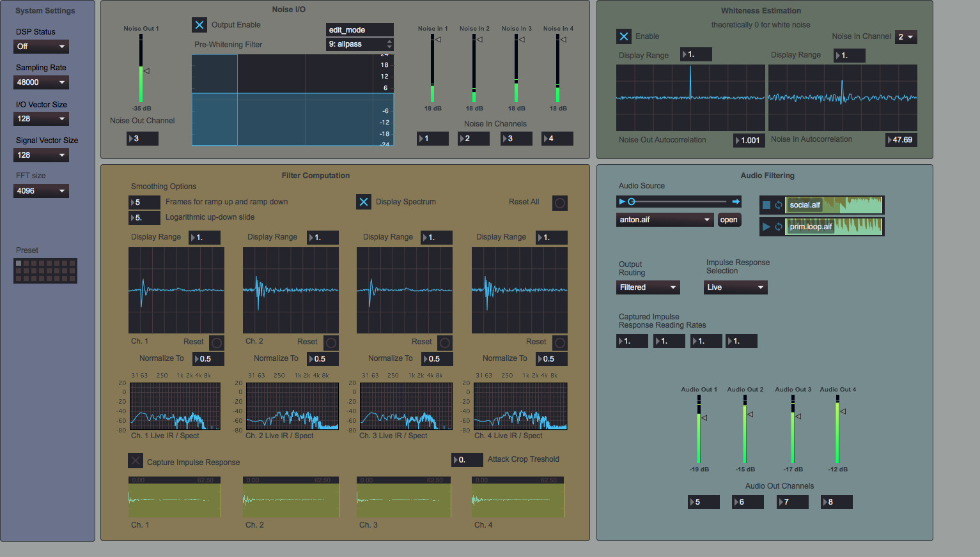Click the audio source playback position slider

(x=678, y=201)
